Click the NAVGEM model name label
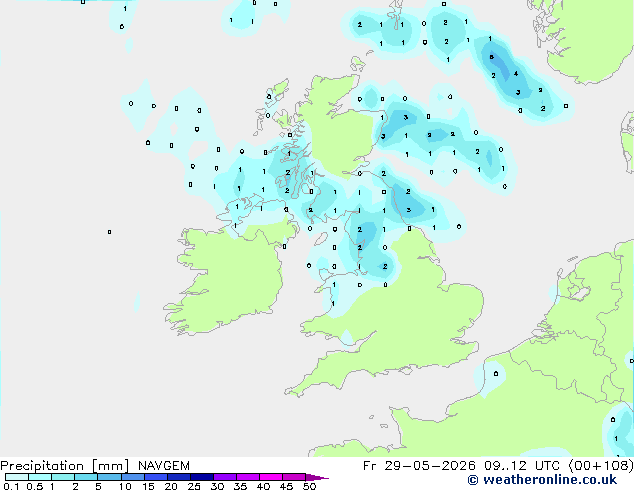Viewport: 634px width, 490px height. pos(164,466)
